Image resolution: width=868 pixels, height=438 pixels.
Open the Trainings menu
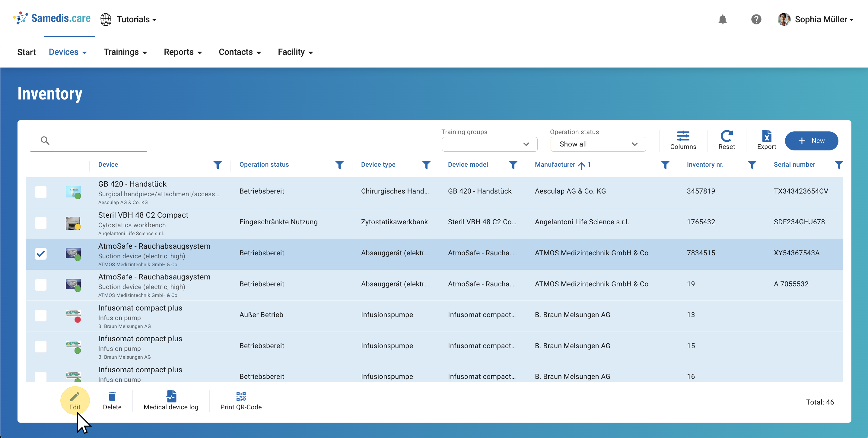click(125, 52)
